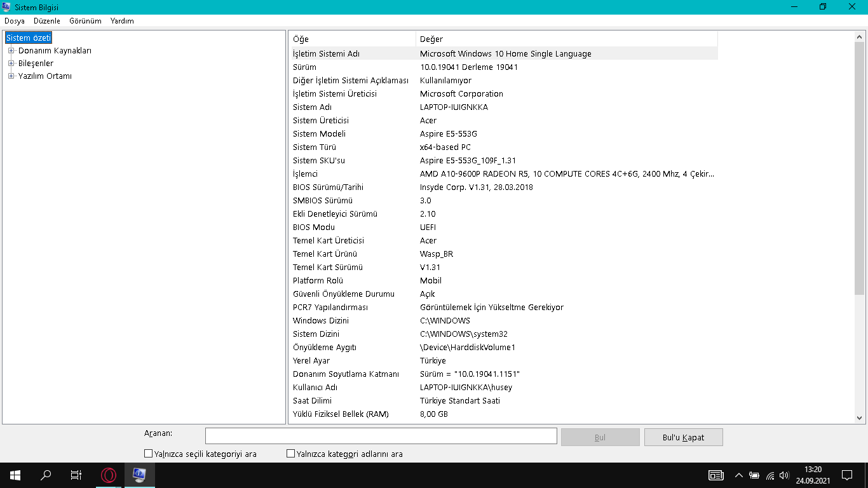The width and height of the screenshot is (868, 488).
Task: Check battery status tray icon
Action: [x=754, y=475]
